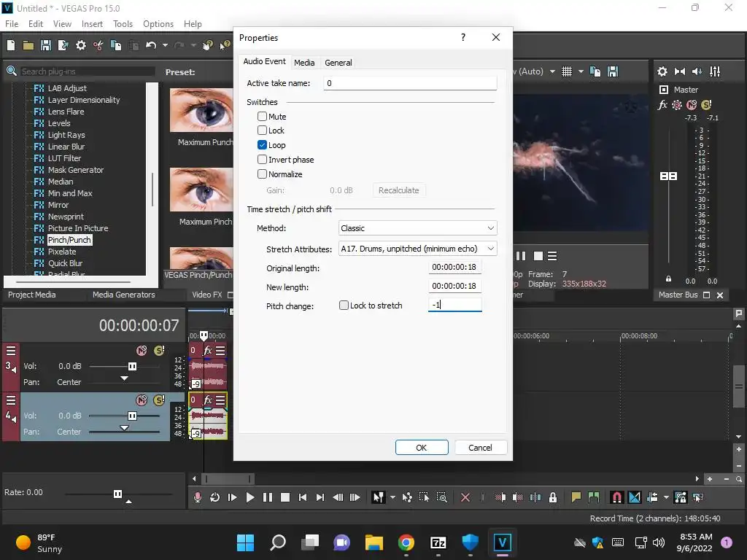The height and width of the screenshot is (560, 747).
Task: Click the New project icon in toolbar
Action: [x=11, y=45]
